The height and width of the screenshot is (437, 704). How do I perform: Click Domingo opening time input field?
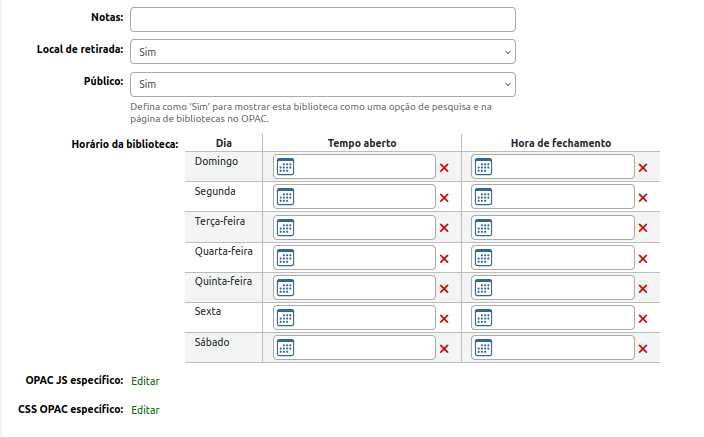click(x=365, y=167)
